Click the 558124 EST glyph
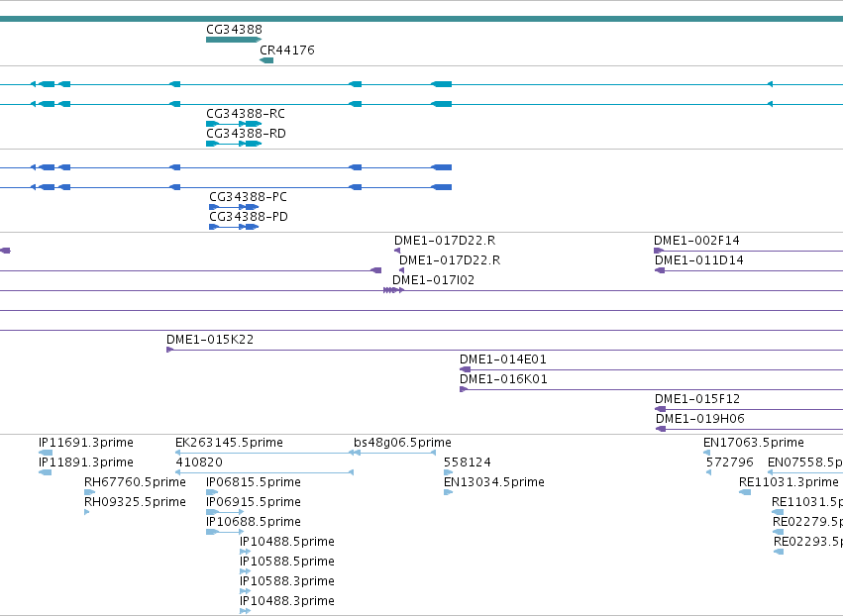 pyautogui.click(x=448, y=472)
